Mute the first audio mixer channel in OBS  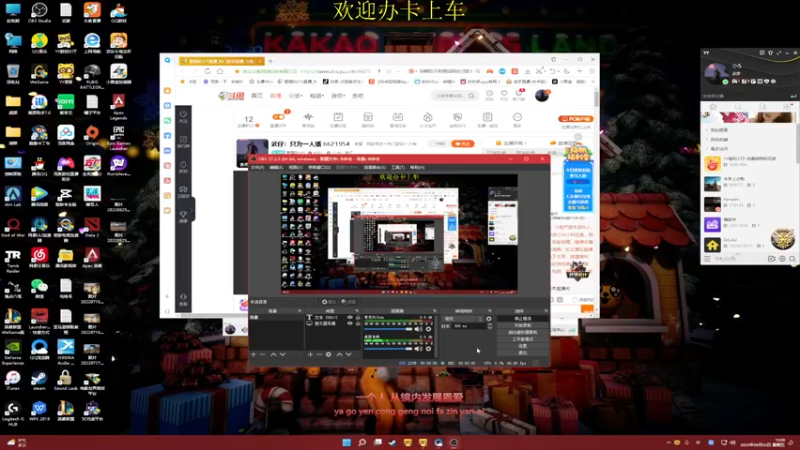pyautogui.click(x=418, y=329)
